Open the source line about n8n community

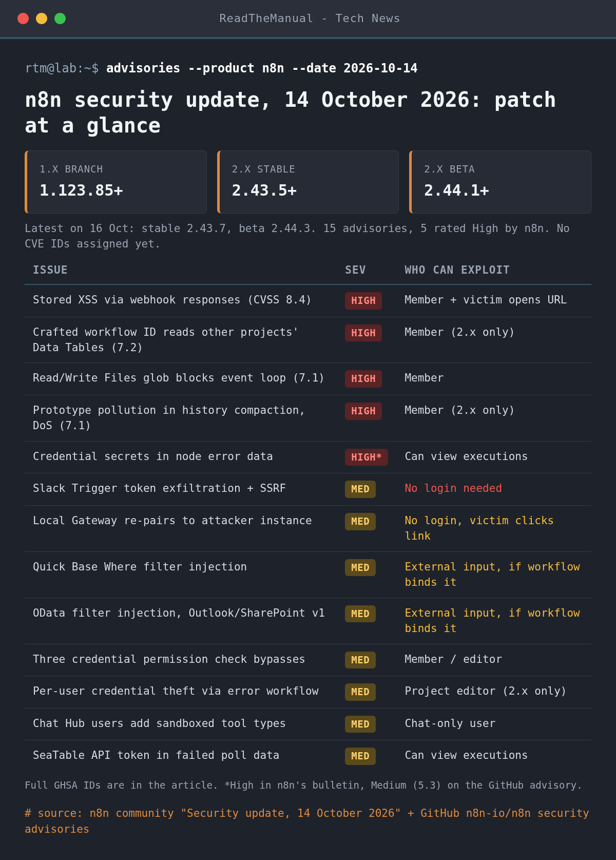pyautogui.click(x=307, y=821)
